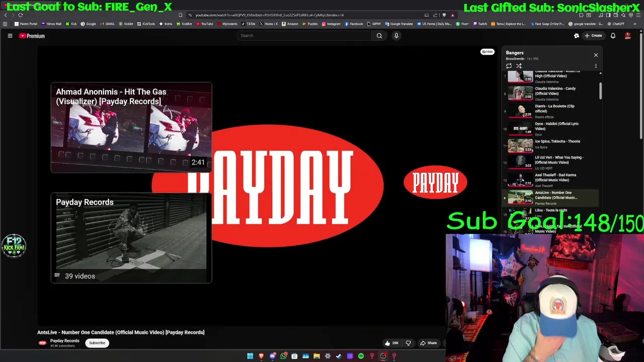Screen dimensions: 644x362
Task: Open the Kick bookmark
Action: [71, 24]
